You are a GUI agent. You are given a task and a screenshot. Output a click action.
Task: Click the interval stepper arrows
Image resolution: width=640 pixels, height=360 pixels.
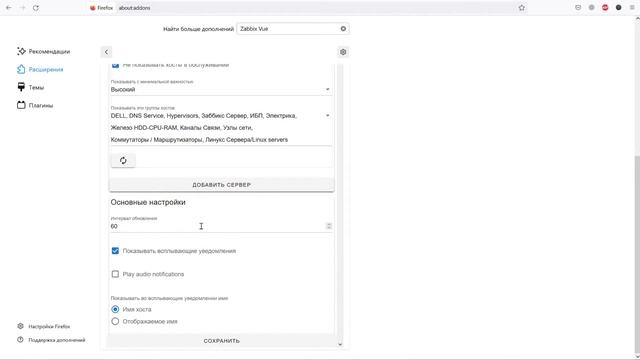tap(329, 226)
